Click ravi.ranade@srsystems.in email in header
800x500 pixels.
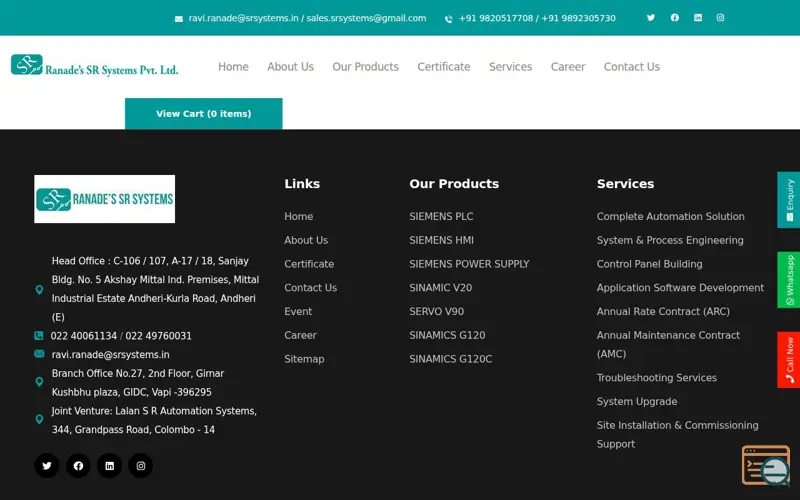[x=243, y=18]
